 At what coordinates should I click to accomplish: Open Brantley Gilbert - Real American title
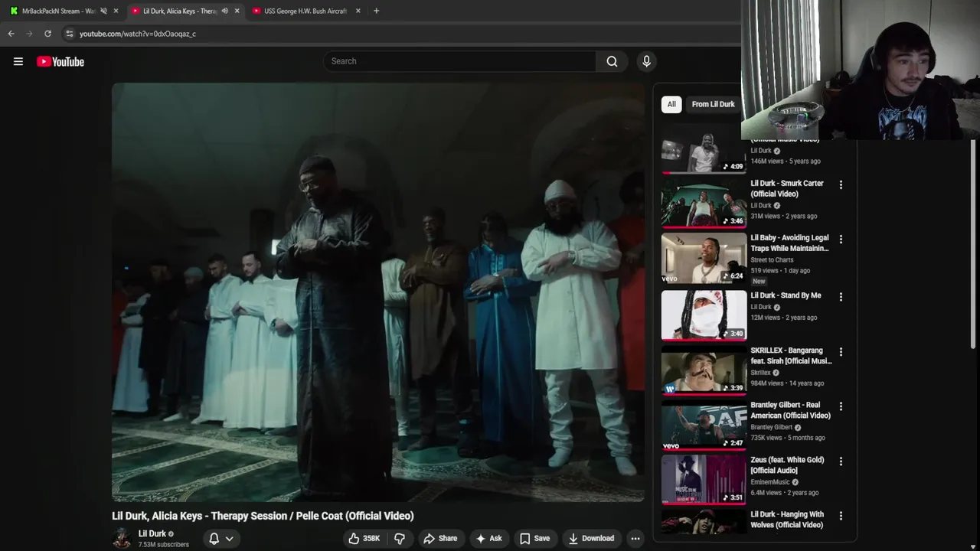(x=790, y=410)
